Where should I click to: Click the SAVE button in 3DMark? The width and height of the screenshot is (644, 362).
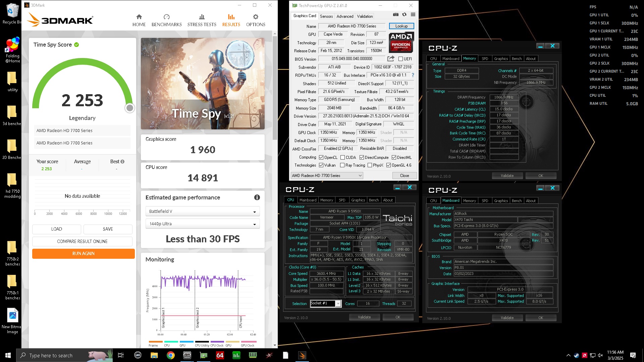click(x=108, y=229)
